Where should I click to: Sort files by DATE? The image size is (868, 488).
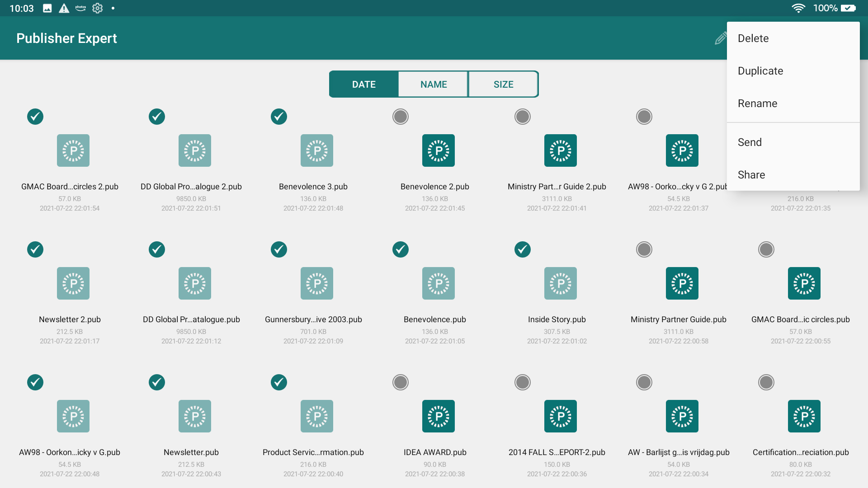[x=364, y=84]
